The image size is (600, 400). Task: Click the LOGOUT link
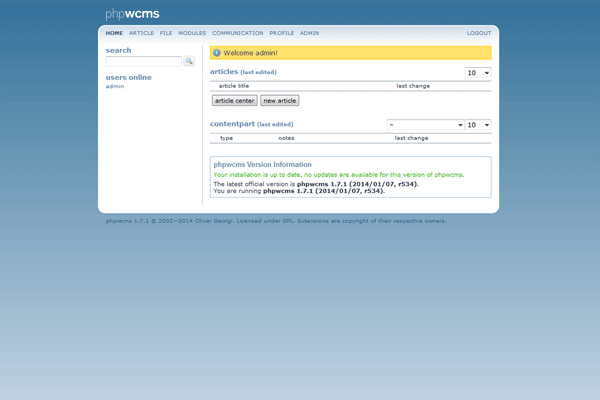point(478,33)
